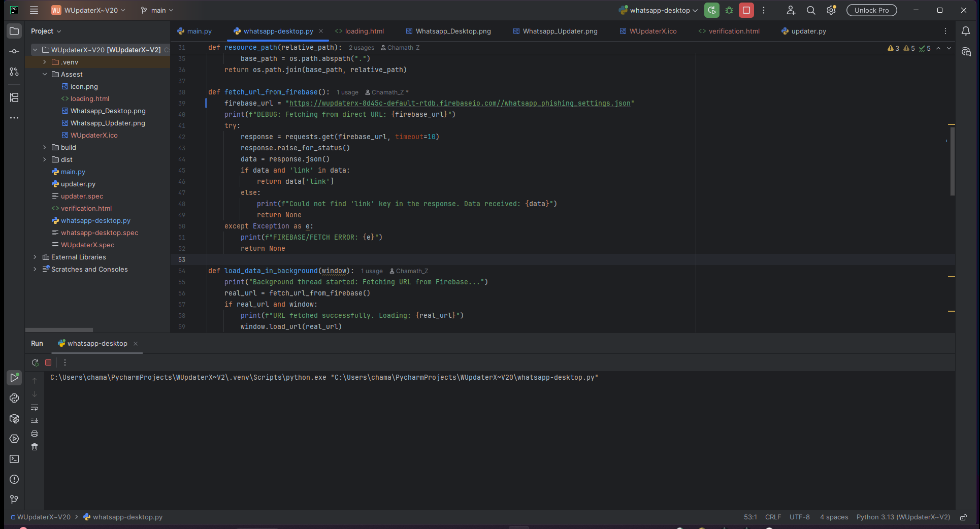980x529 pixels.
Task: Switch to the loading.html editor tab
Action: pyautogui.click(x=360, y=31)
